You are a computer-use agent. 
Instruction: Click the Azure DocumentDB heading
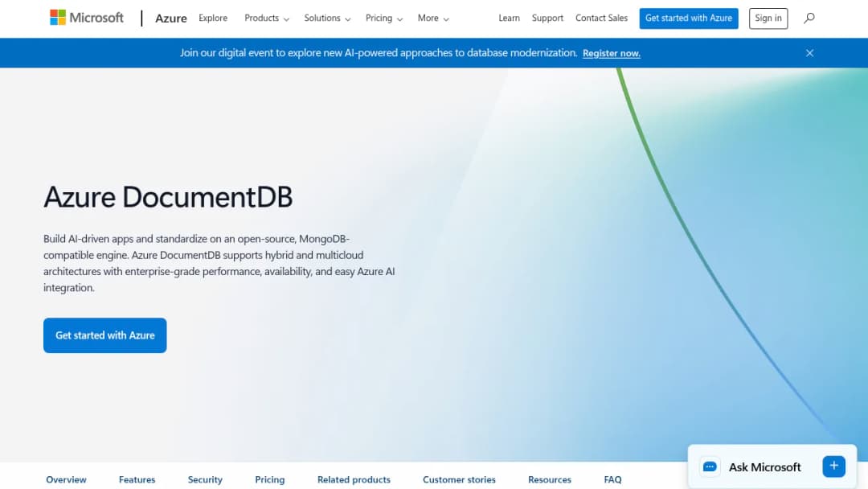click(x=168, y=197)
